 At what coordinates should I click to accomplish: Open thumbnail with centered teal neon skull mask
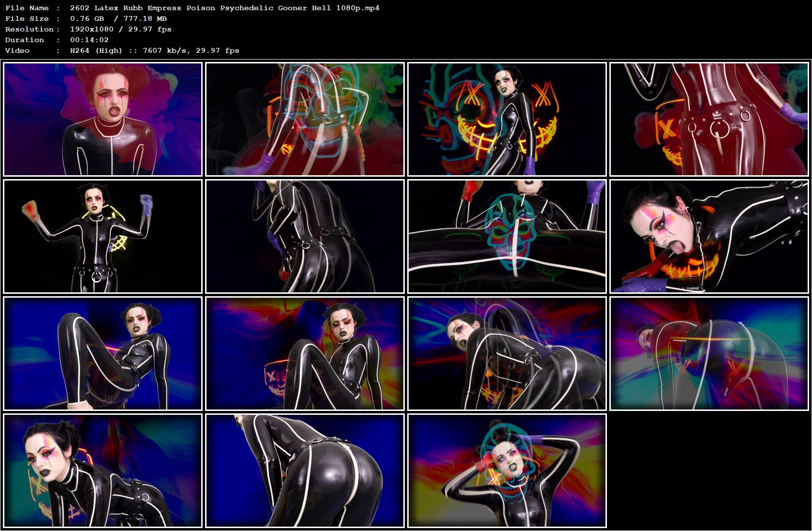pos(507,236)
